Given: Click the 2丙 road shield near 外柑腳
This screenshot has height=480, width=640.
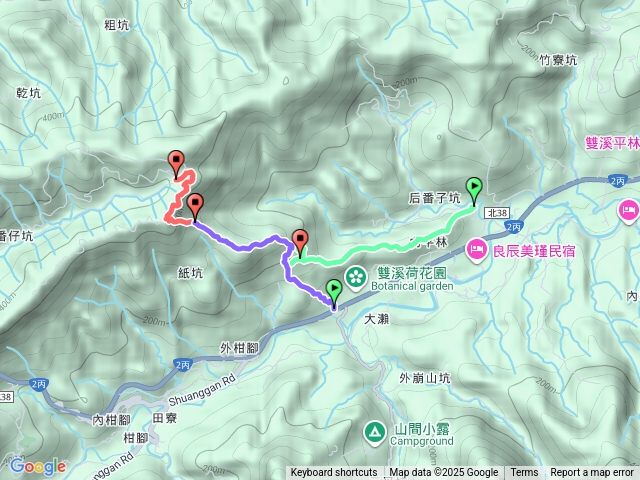Looking at the screenshot, I should [182, 364].
